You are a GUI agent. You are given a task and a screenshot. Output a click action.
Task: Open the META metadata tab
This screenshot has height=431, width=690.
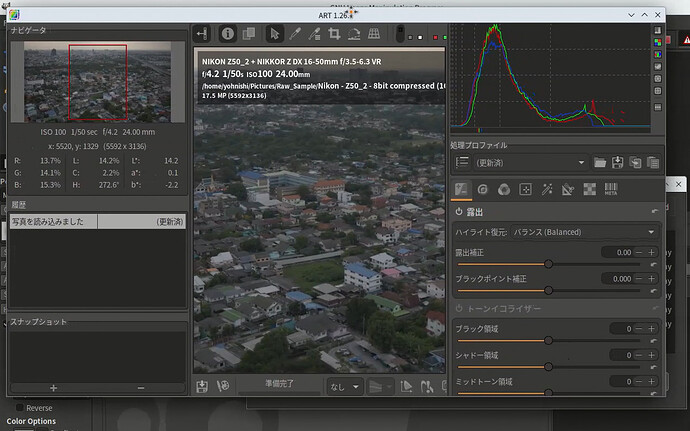[611, 189]
